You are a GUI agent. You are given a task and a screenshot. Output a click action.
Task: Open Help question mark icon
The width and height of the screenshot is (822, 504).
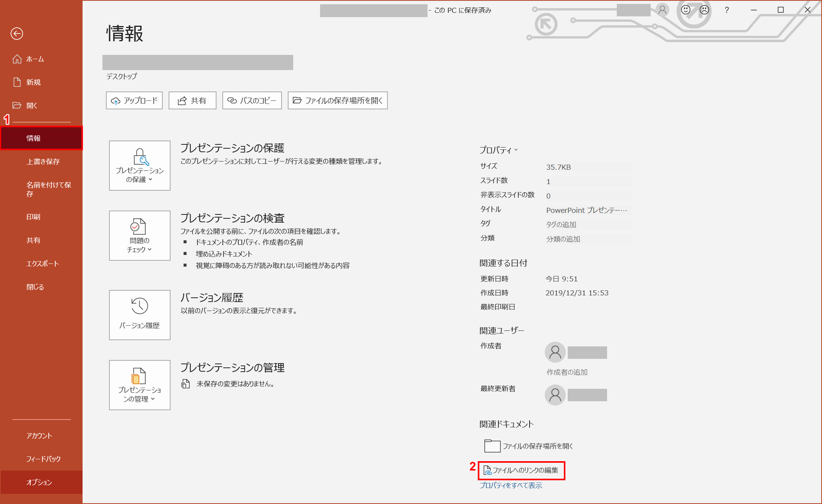click(x=727, y=10)
